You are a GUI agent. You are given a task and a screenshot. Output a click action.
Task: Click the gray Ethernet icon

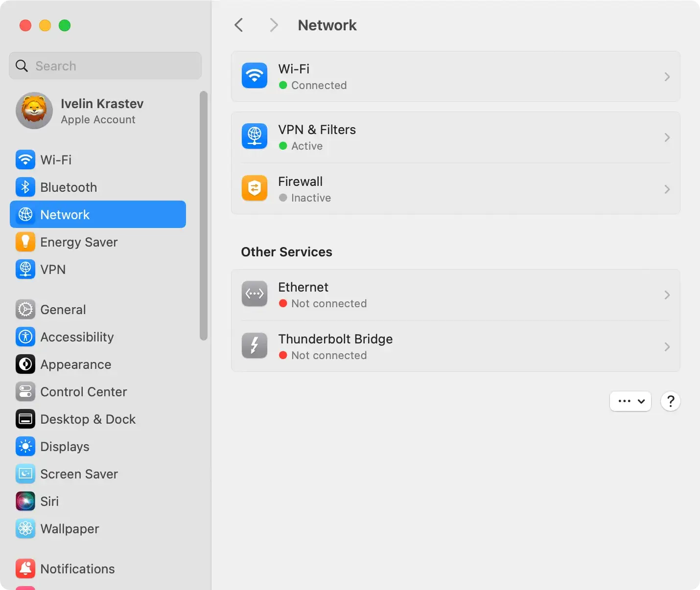[255, 294]
